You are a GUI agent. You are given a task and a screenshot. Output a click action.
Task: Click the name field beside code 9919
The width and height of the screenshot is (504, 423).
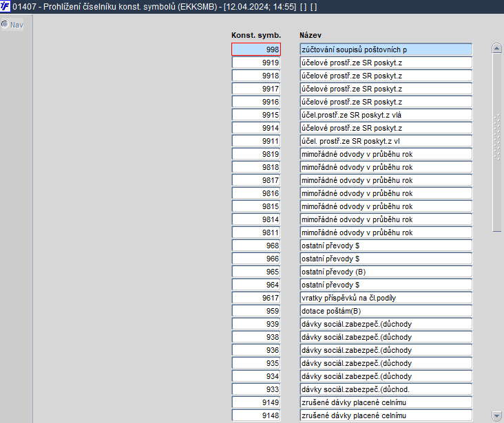pos(386,63)
